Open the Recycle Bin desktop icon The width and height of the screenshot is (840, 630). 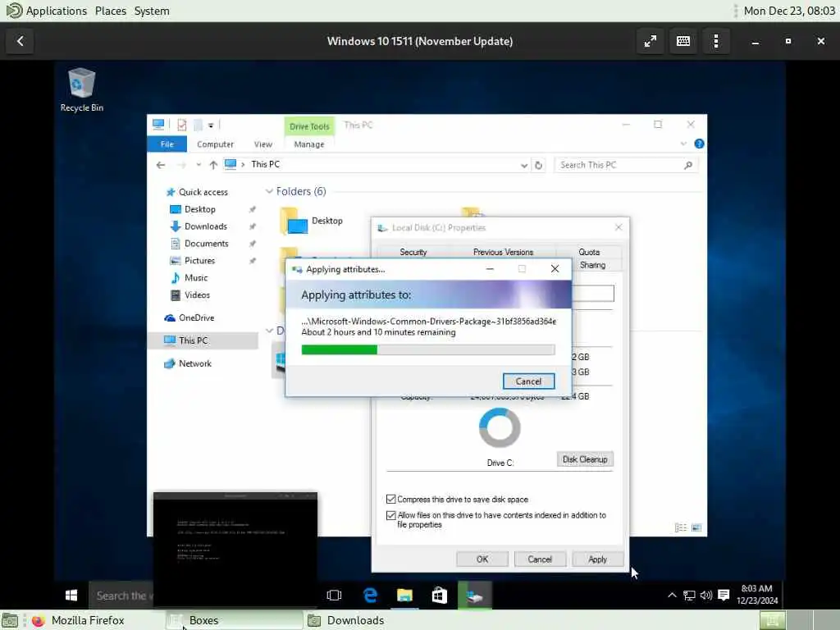[81, 90]
